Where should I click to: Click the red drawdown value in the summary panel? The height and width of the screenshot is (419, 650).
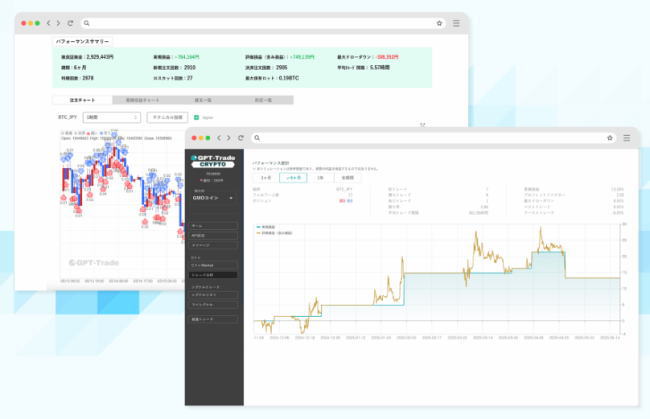387,57
